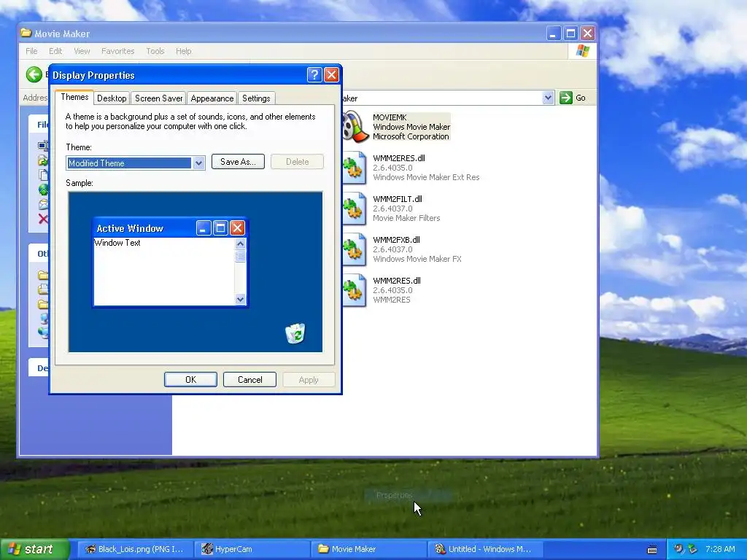Click Cancel in Display Properties
The image size is (747, 560).
(x=249, y=379)
